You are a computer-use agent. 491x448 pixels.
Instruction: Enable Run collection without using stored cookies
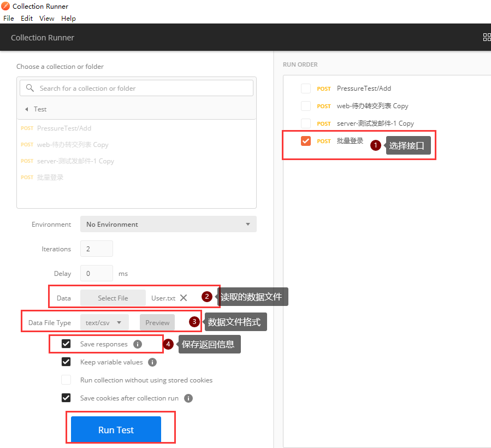pyautogui.click(x=66, y=380)
